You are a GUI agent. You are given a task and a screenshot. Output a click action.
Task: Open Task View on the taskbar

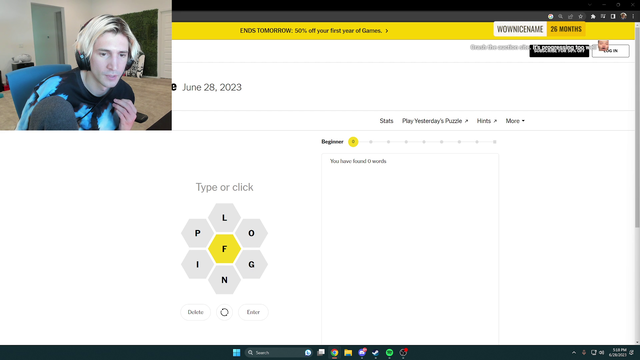[x=321, y=352]
